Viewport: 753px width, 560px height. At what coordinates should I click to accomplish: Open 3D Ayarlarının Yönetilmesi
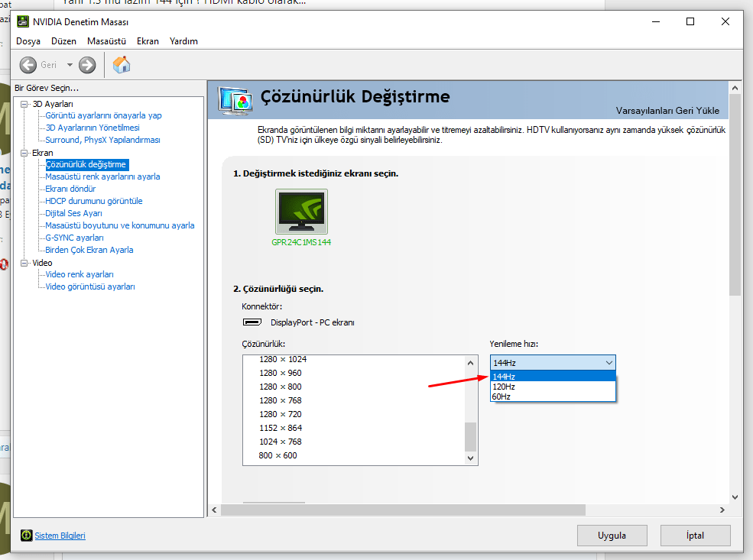(93, 128)
